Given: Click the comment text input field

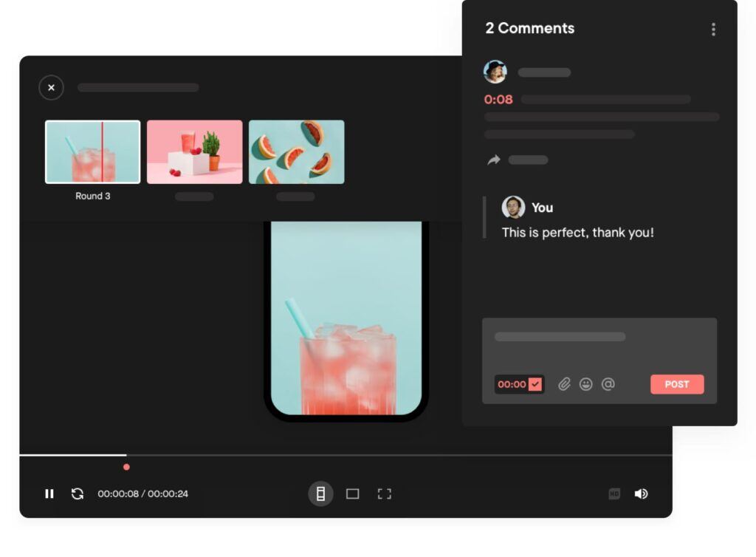Looking at the screenshot, I should [x=598, y=338].
